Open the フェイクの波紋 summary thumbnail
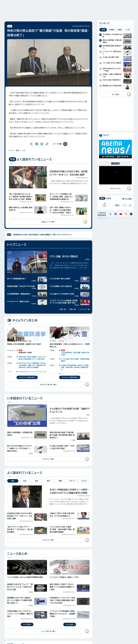Screen dimensions: 138x644 coord(27,567)
